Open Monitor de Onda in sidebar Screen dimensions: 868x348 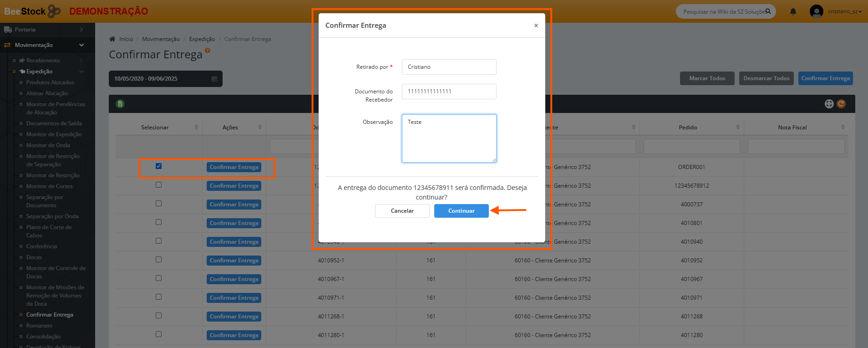point(48,145)
